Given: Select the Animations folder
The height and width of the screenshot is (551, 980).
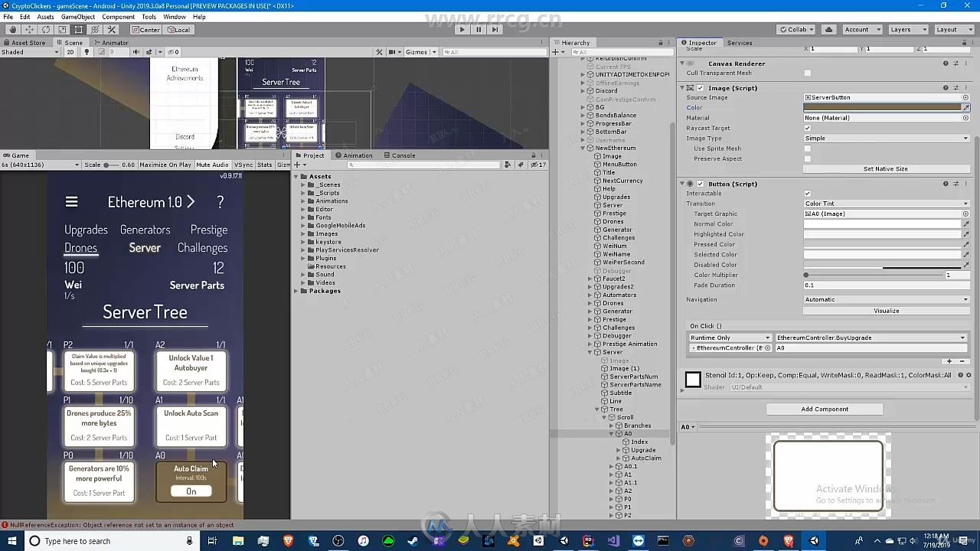Looking at the screenshot, I should 332,201.
